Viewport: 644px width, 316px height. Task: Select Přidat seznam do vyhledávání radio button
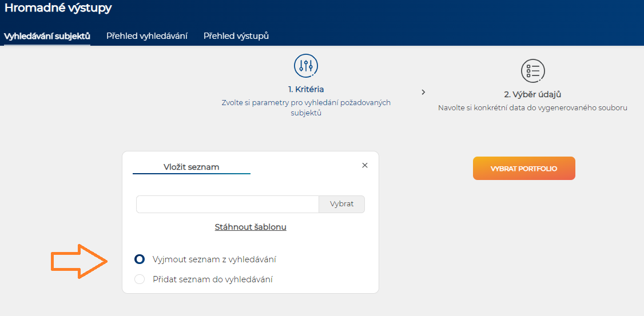point(140,279)
